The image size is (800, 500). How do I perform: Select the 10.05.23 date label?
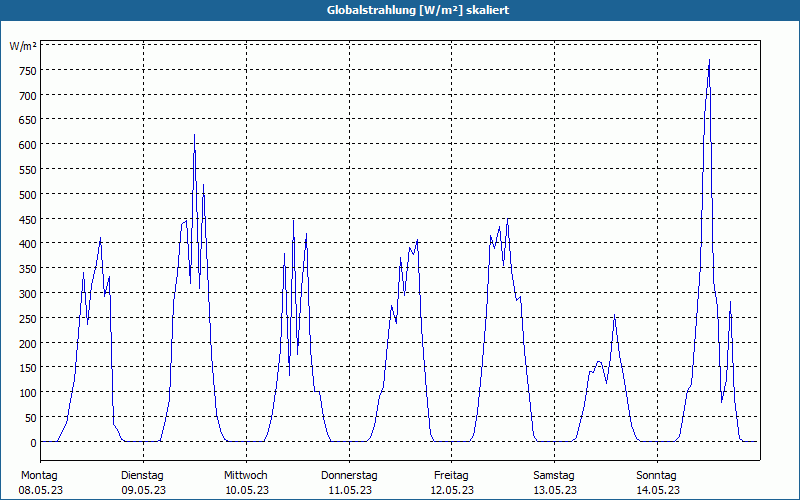tap(247, 491)
